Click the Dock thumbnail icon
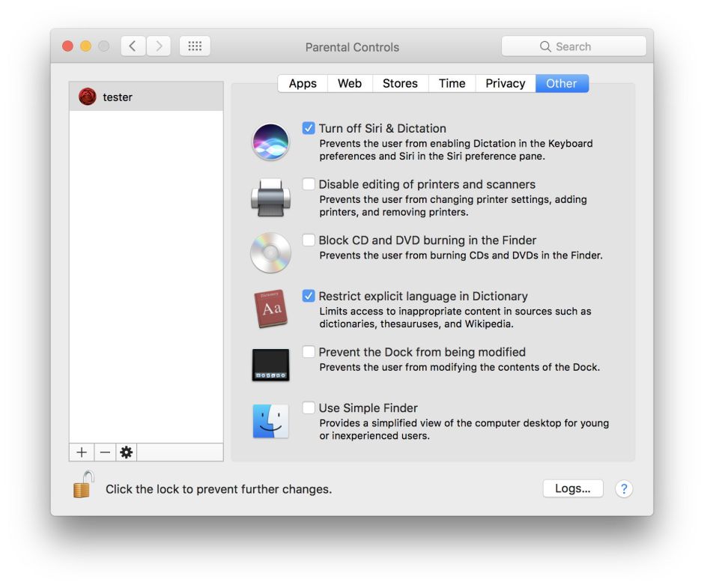Image resolution: width=704 pixels, height=588 pixels. pos(270,365)
